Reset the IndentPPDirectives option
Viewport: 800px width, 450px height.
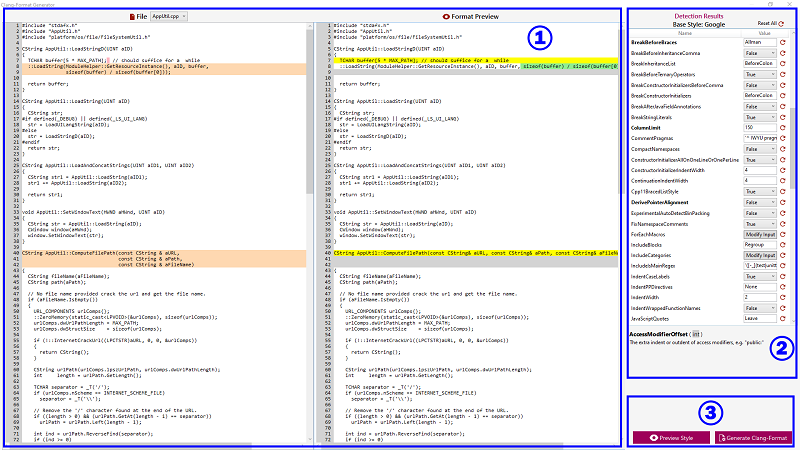coord(782,287)
